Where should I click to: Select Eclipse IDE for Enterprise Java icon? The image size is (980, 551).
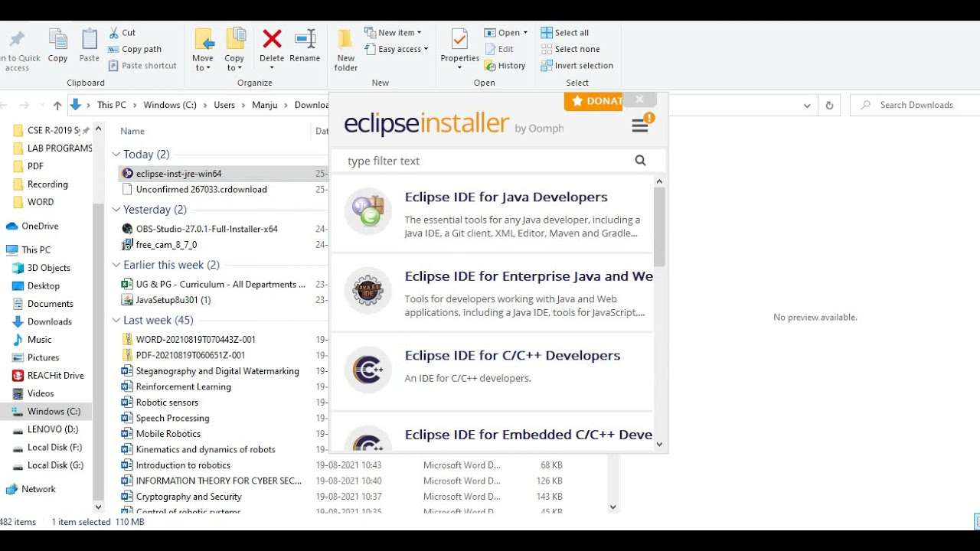point(368,291)
